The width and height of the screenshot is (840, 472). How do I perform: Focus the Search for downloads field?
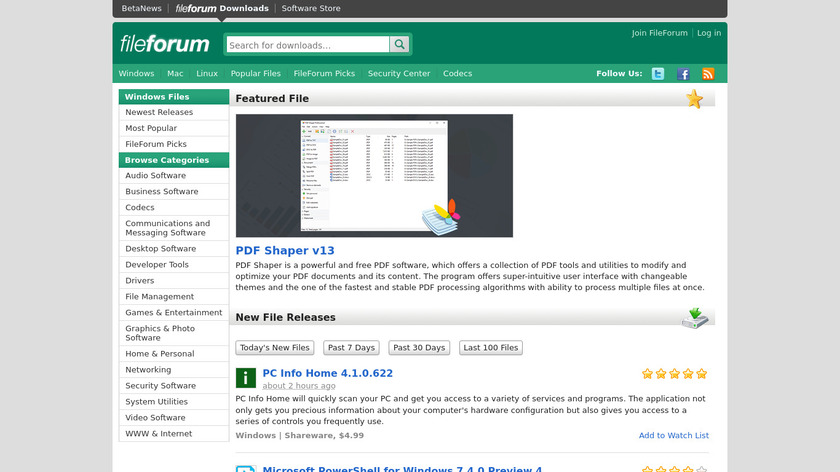308,44
